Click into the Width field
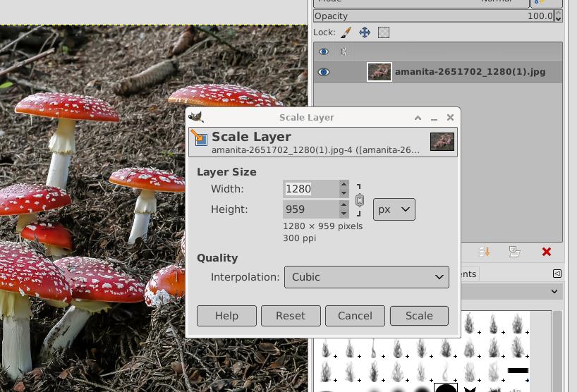This screenshot has height=392, width=577. point(311,189)
